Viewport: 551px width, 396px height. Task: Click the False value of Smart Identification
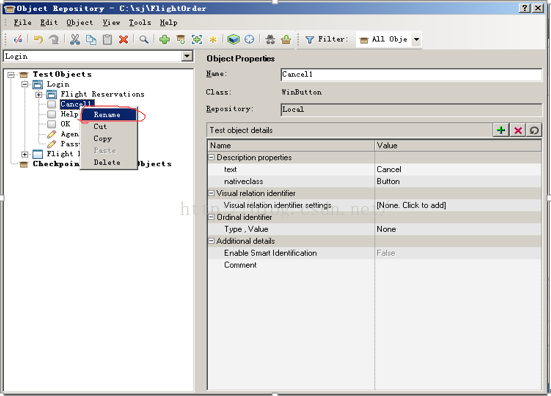459,253
